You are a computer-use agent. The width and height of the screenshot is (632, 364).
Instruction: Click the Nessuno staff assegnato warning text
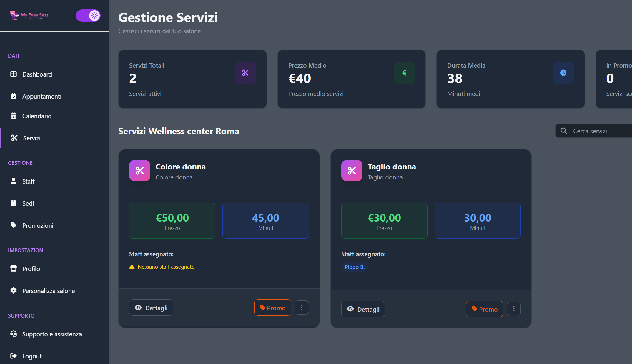click(x=166, y=267)
